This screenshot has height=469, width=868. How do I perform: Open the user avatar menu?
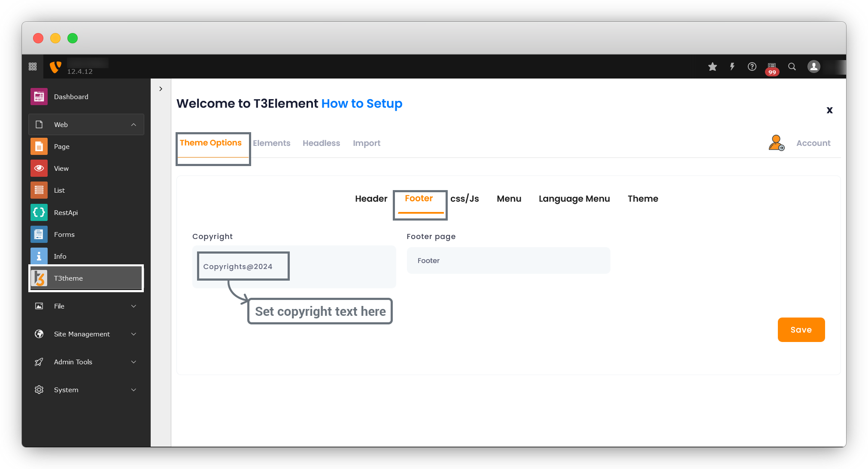pyautogui.click(x=814, y=67)
